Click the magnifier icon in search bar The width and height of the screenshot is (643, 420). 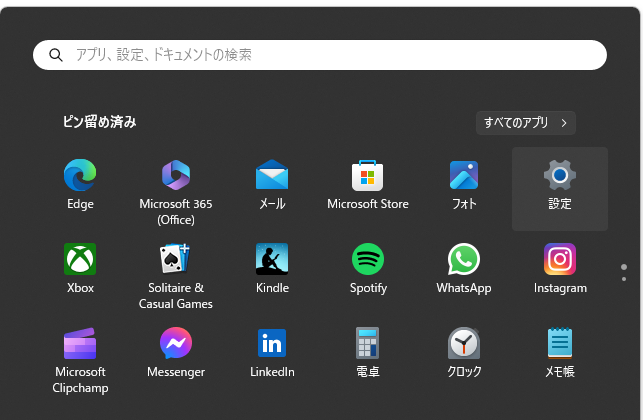[x=56, y=55]
